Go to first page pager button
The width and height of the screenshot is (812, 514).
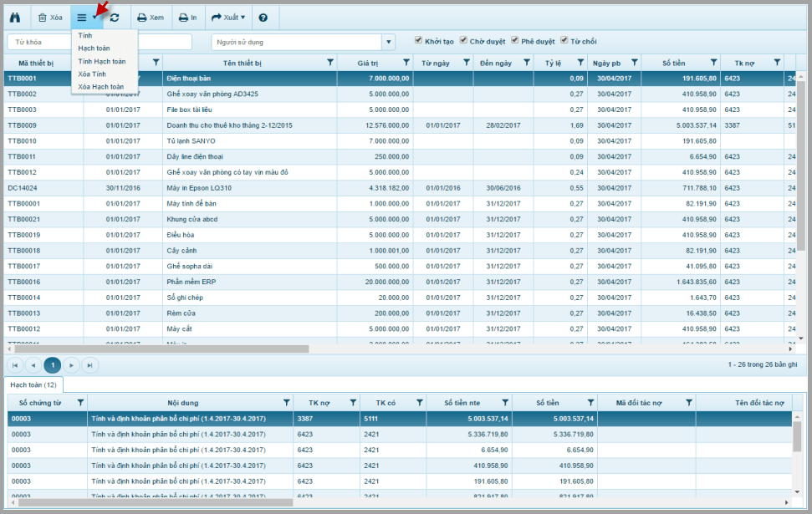tap(15, 365)
